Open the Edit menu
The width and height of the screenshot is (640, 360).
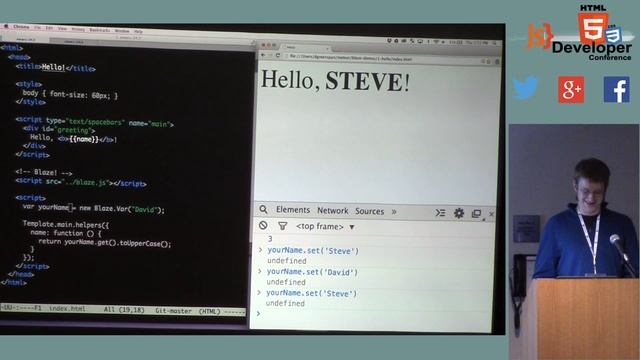tap(49, 28)
